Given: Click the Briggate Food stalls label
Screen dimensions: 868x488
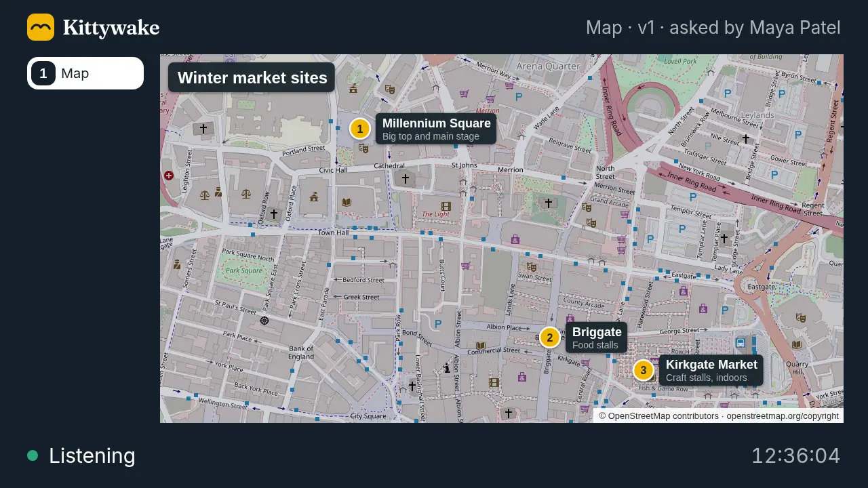Looking at the screenshot, I should click(x=597, y=338).
